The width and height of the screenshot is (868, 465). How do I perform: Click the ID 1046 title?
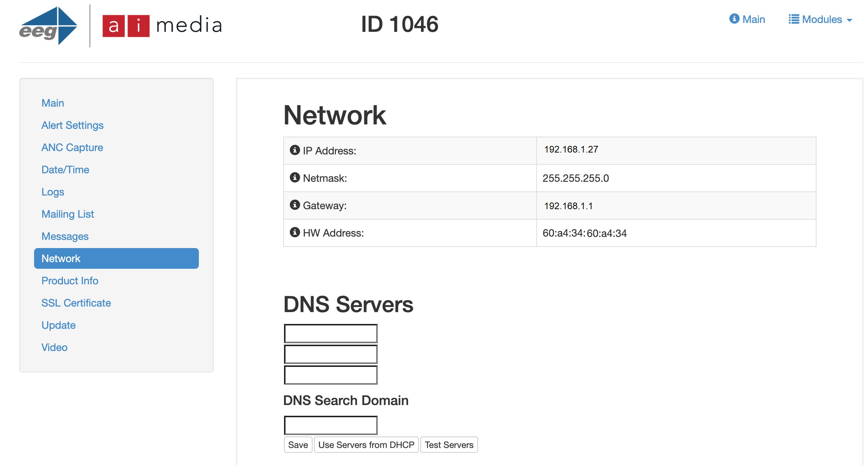(x=400, y=24)
